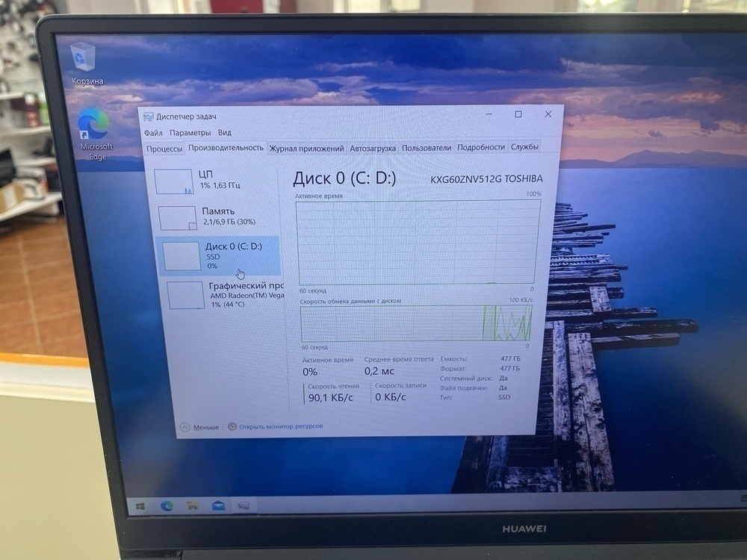Screen dimensions: 747x560
Task: Open the Файл menu
Action: point(153,133)
